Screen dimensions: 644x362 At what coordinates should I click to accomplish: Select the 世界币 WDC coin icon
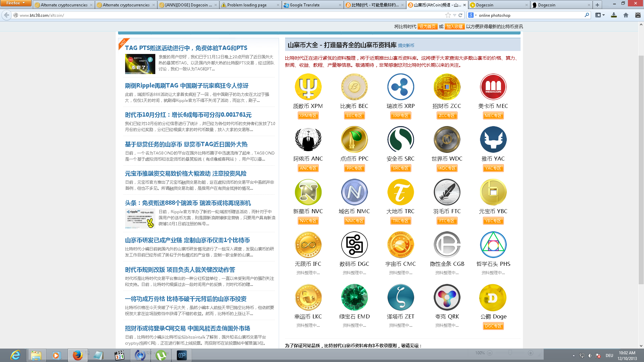click(447, 139)
